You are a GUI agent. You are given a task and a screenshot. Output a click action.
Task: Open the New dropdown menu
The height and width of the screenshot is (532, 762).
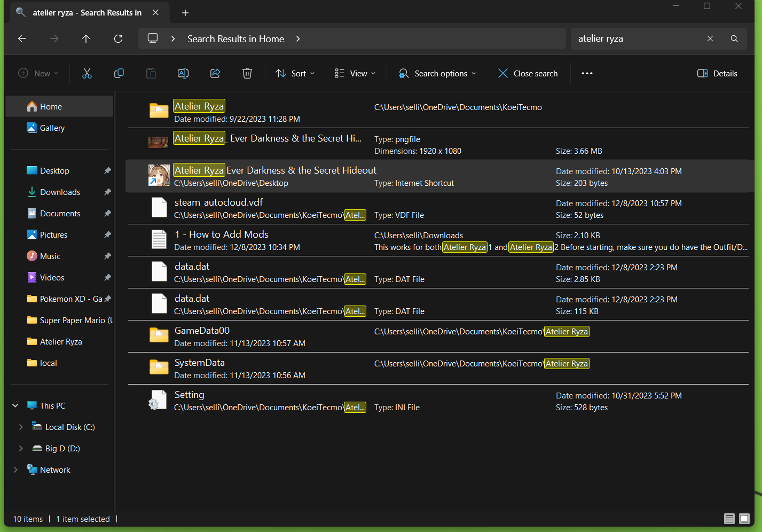[x=38, y=73]
